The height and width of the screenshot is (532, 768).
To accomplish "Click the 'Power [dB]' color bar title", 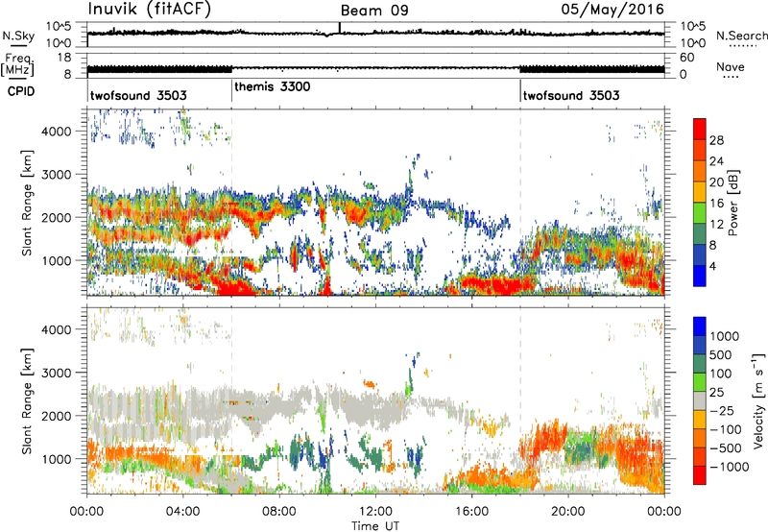I will [732, 203].
